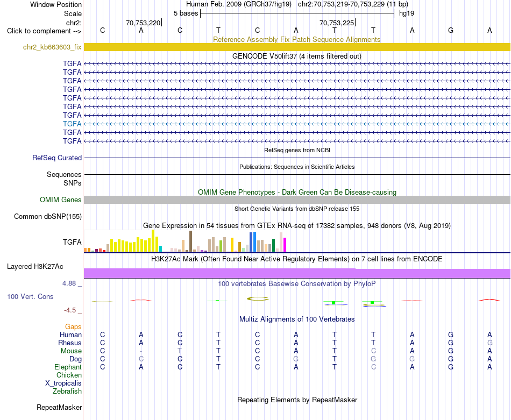Click the tallest yellow bar in the GTEx chart

(x=153, y=241)
